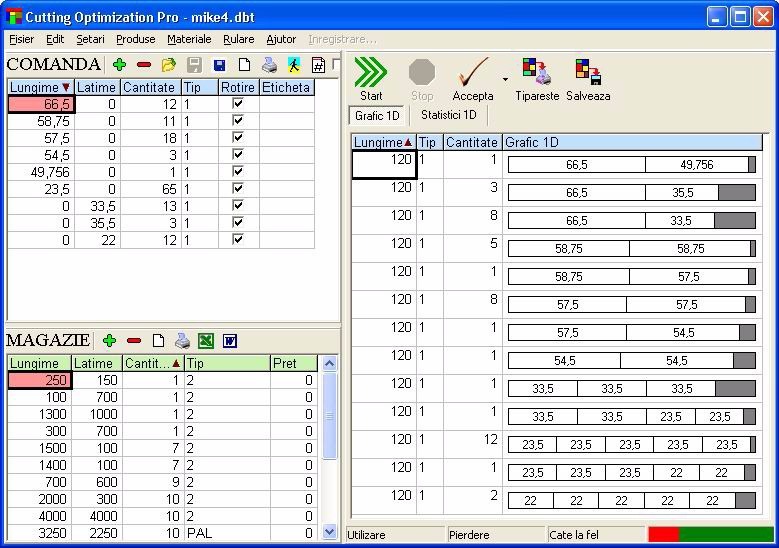Remove row with COMANDA red minus icon
Image resolution: width=779 pixels, height=548 pixels.
pos(144,65)
